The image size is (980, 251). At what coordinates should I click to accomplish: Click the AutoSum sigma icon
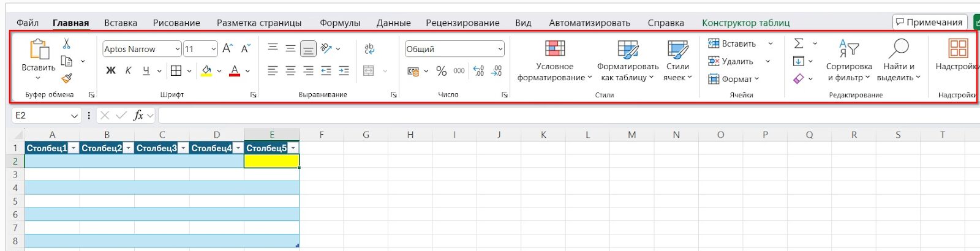point(799,43)
